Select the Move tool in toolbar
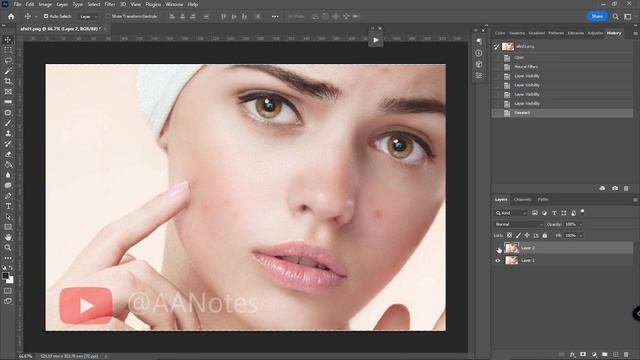640x360 pixels. point(8,40)
